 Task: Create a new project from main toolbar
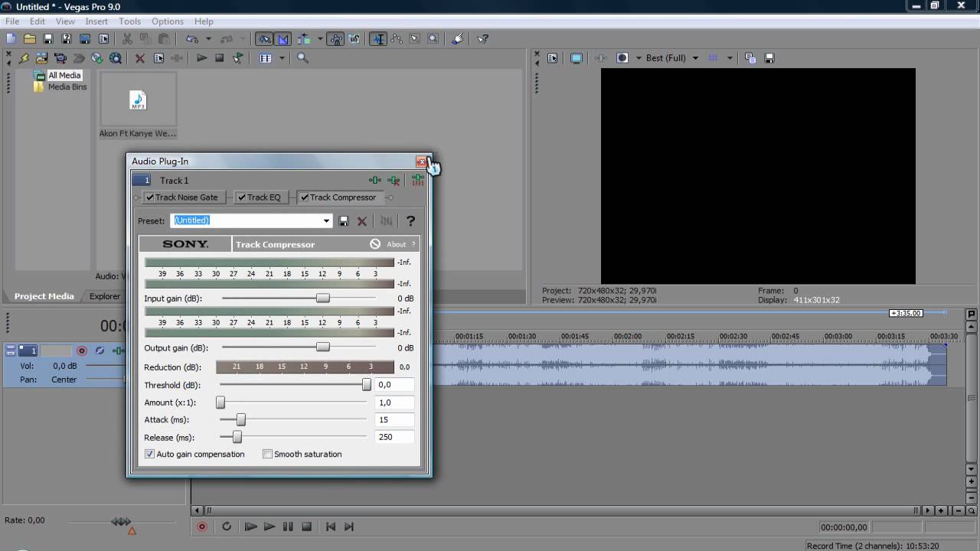(x=11, y=38)
